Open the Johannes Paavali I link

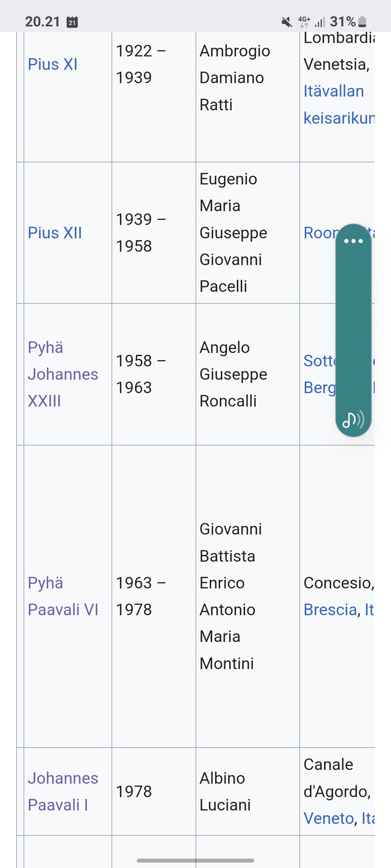[x=63, y=792]
